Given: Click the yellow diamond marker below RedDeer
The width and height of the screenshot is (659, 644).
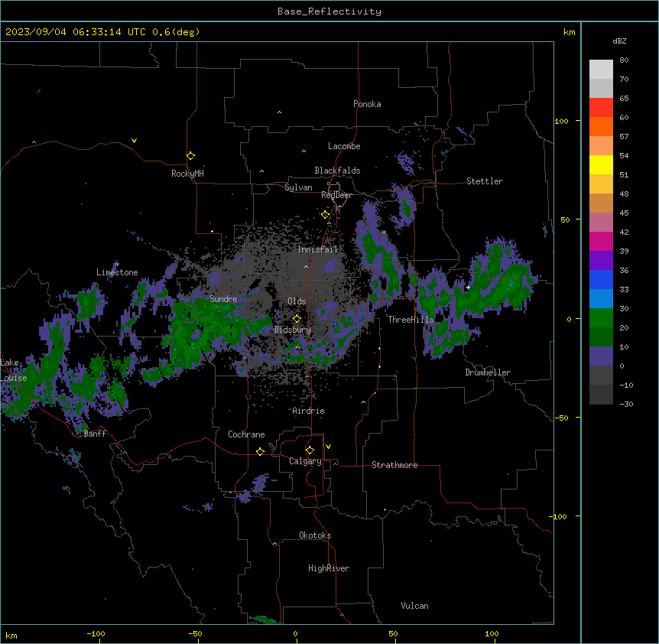Looking at the screenshot, I should pyautogui.click(x=325, y=215).
